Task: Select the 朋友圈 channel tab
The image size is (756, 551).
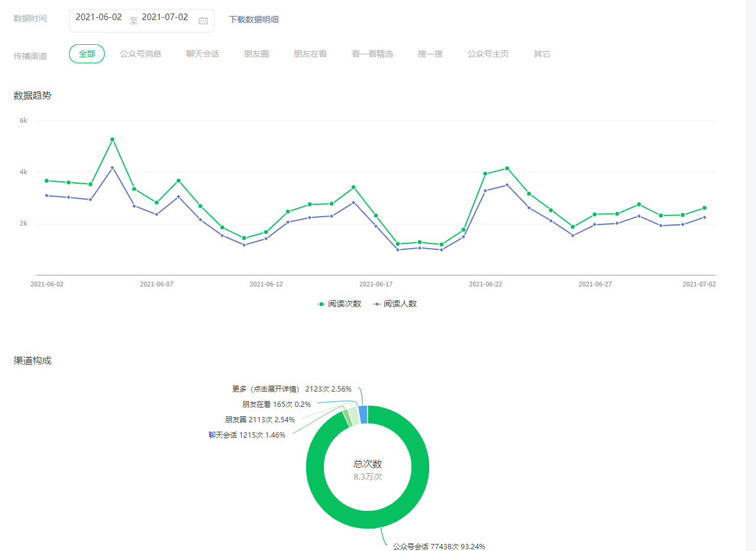Action: click(x=257, y=54)
